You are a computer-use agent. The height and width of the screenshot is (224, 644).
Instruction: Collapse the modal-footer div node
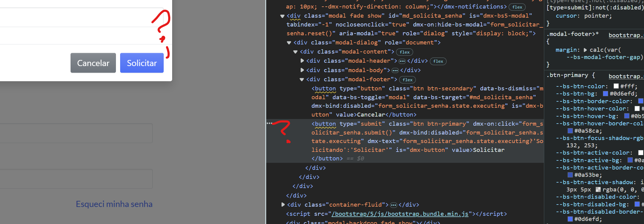click(302, 80)
